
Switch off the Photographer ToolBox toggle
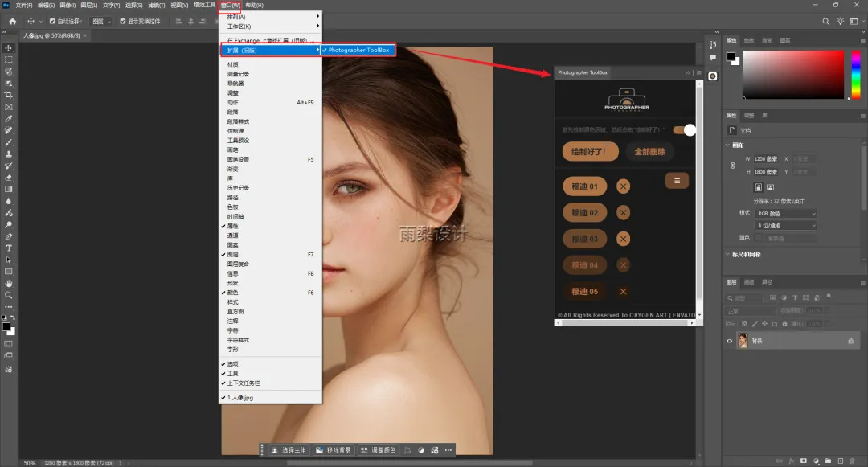684,130
